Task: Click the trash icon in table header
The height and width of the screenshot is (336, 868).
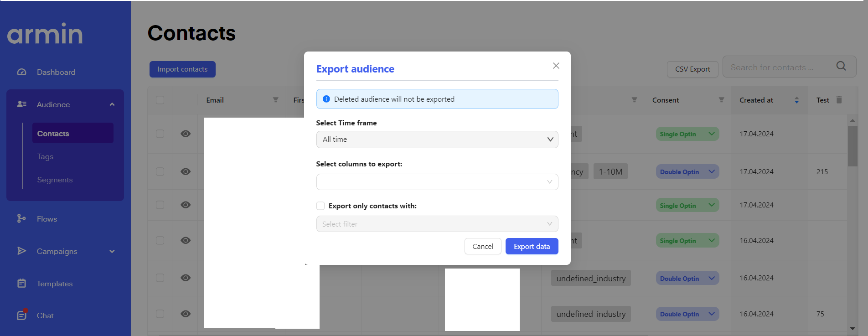Action: (839, 100)
